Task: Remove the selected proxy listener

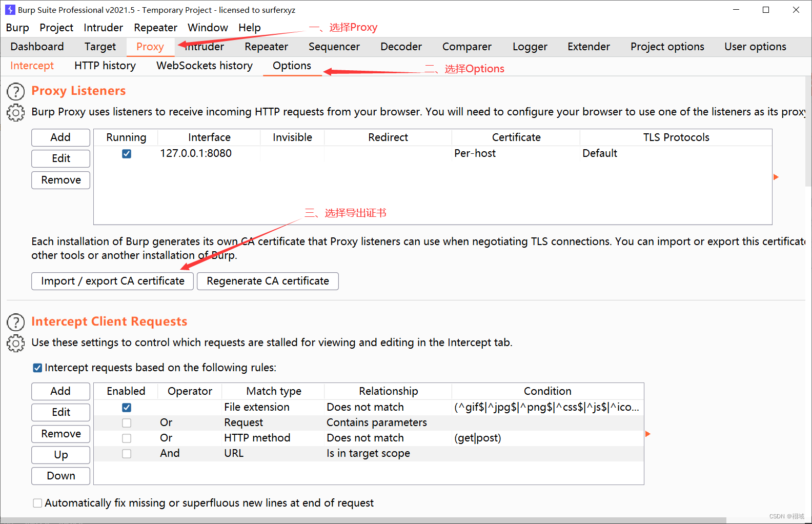Action: coord(60,180)
